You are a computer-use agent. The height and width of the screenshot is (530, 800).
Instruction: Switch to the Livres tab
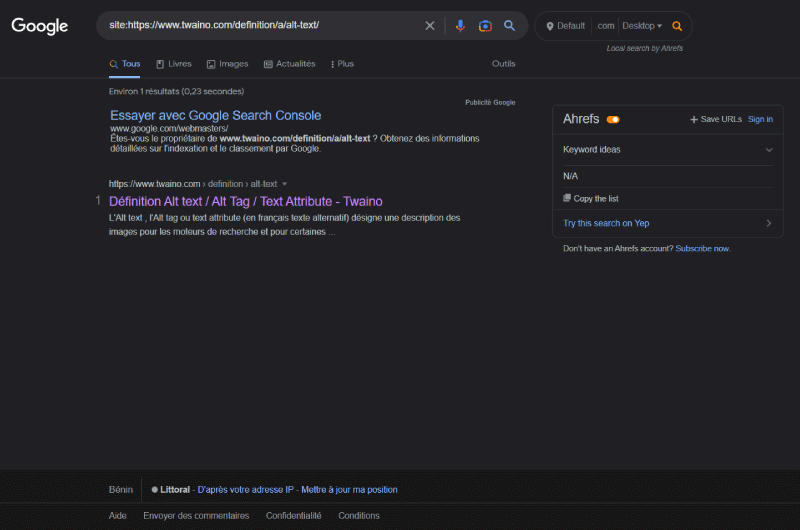tap(174, 64)
